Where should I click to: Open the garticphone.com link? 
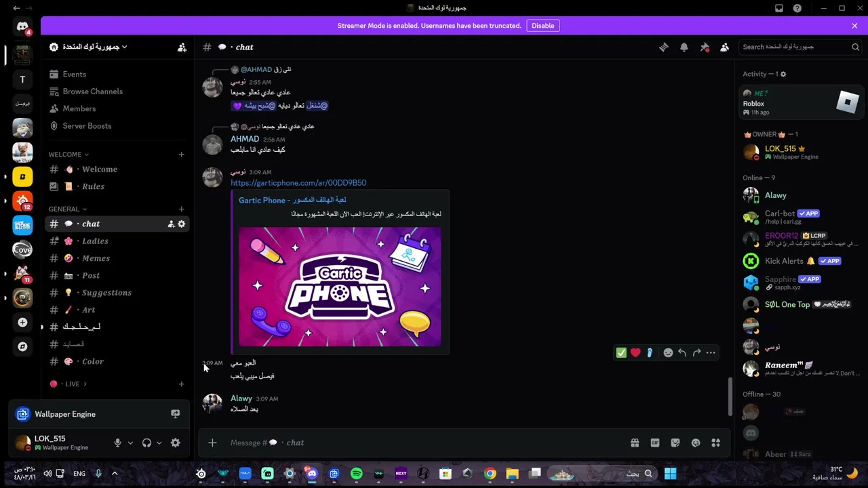click(x=298, y=183)
